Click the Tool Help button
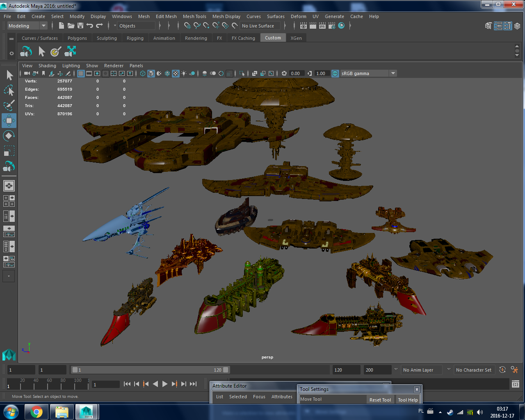The image size is (525, 420). click(x=408, y=399)
